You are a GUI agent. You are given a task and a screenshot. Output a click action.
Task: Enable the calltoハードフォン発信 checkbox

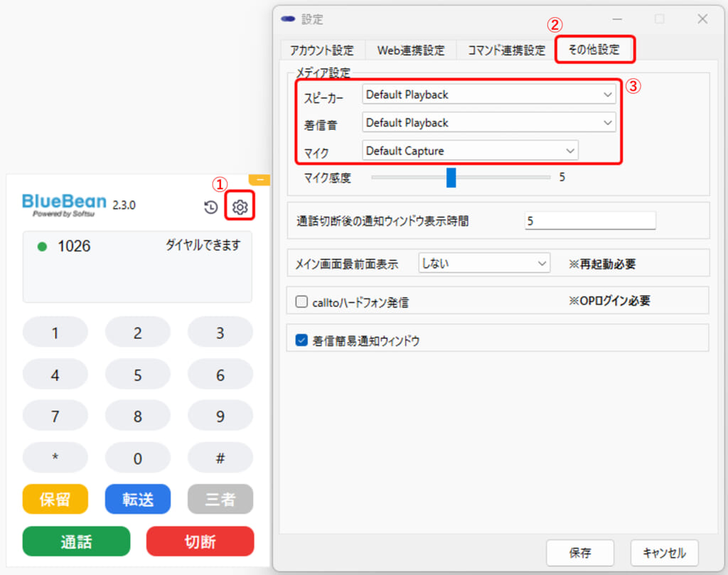301,302
